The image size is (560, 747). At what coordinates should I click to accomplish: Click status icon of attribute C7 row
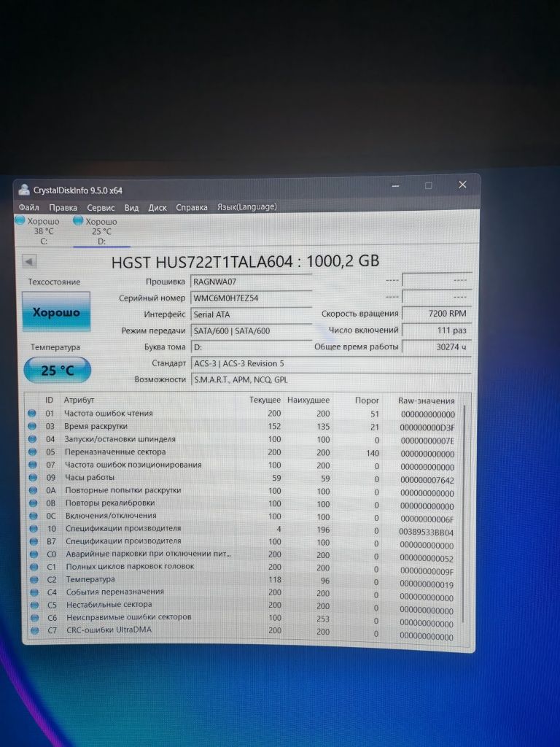pyautogui.click(x=35, y=631)
